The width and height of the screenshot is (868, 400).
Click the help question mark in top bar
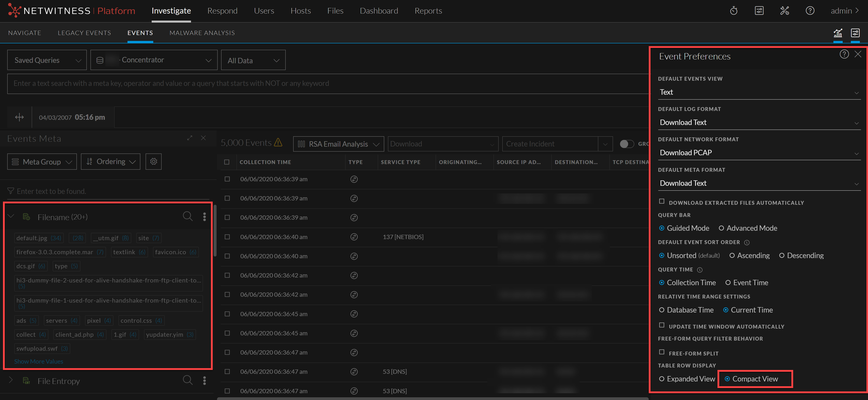coord(810,11)
